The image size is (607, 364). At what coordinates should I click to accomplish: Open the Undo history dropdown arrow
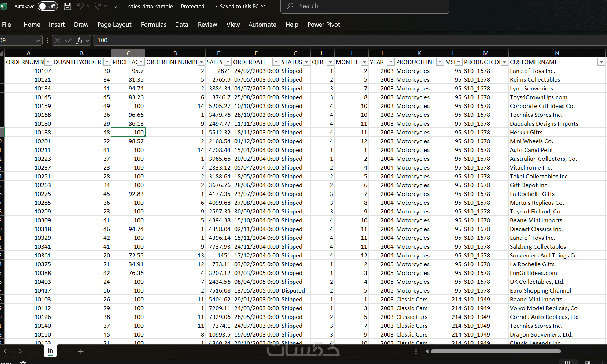88,6
